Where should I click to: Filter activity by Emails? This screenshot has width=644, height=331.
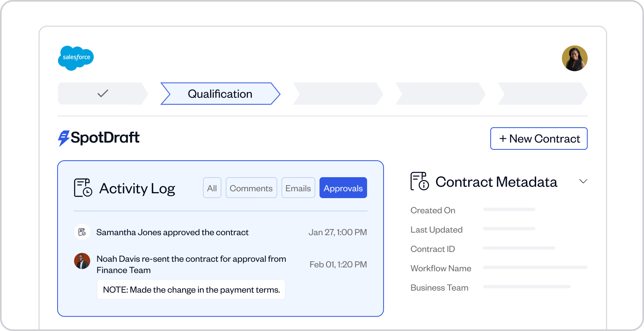click(x=298, y=188)
